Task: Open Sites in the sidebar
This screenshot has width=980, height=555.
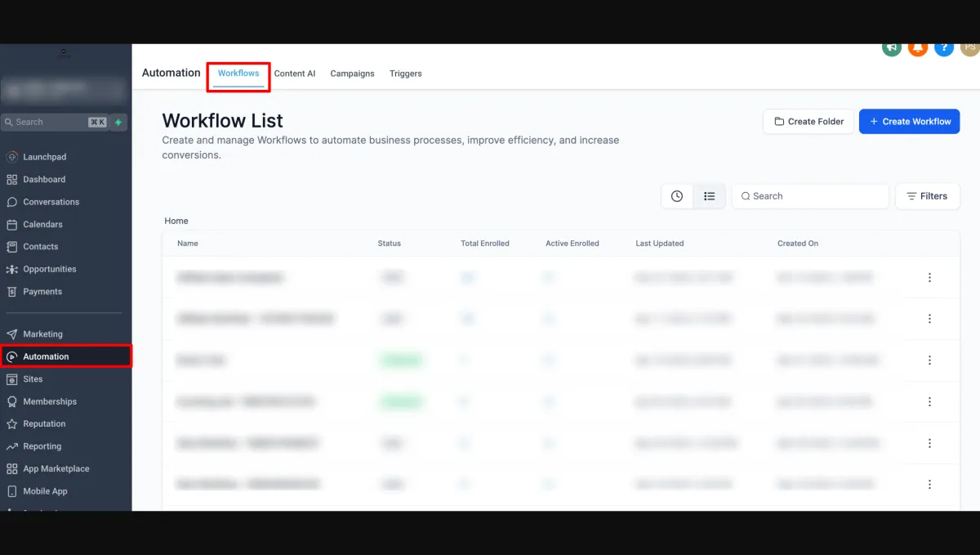Action: coord(33,379)
